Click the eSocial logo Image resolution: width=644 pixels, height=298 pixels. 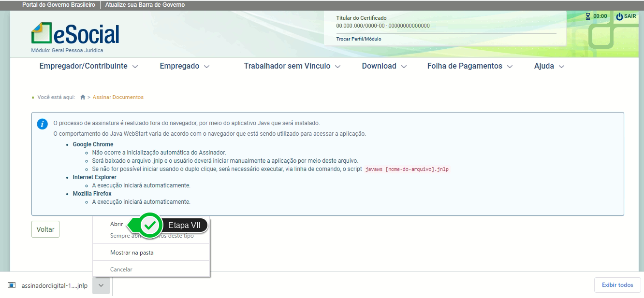75,34
